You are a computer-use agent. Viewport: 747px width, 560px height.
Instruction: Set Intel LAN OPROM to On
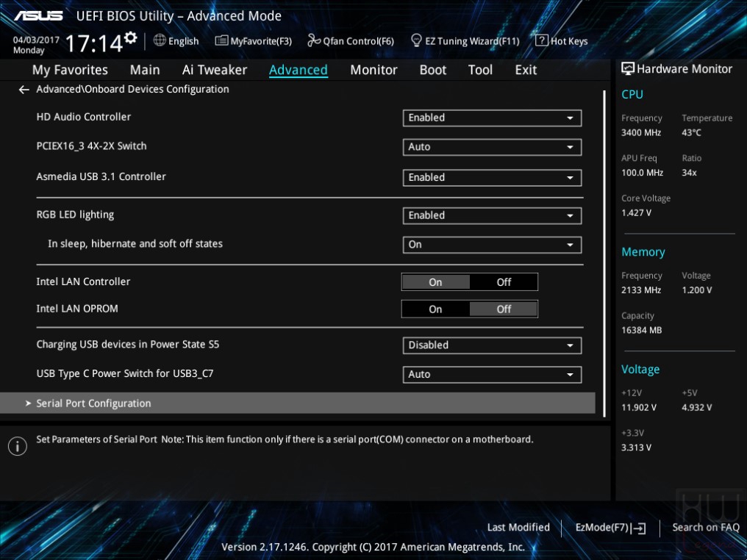tap(435, 309)
